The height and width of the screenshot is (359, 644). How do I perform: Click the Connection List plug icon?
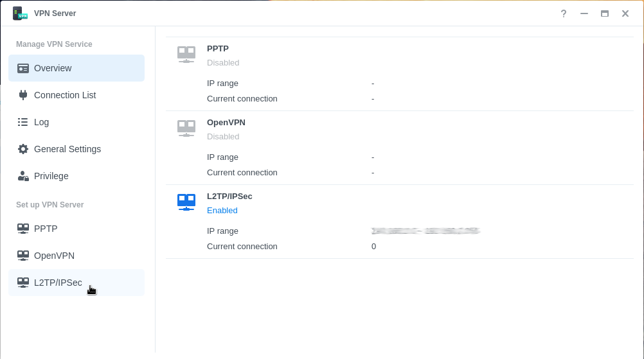[23, 95]
